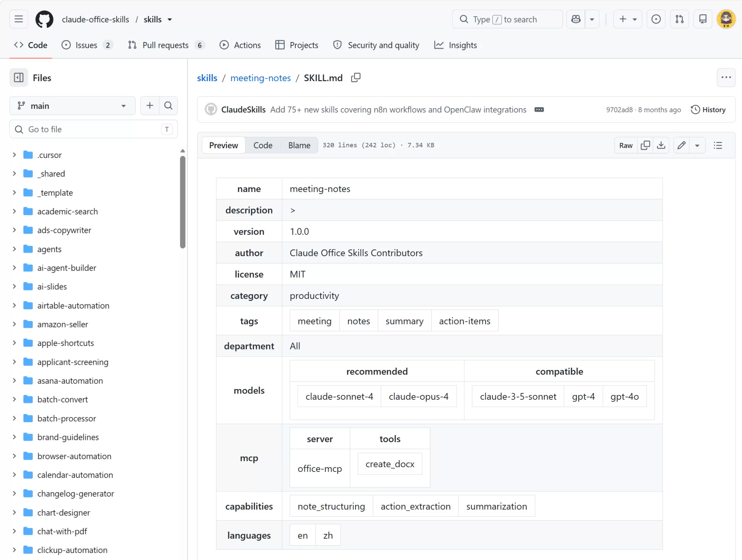Click the Go to file field

click(94, 129)
